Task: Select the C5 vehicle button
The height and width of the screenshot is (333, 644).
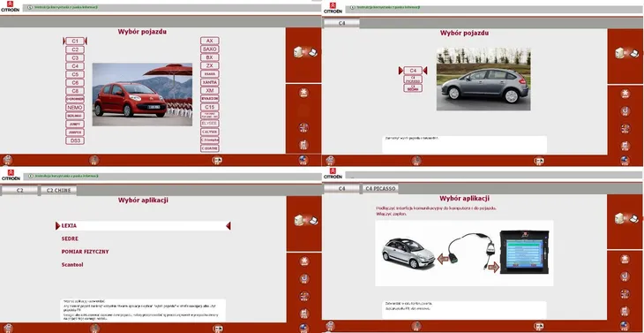Action: 75,74
